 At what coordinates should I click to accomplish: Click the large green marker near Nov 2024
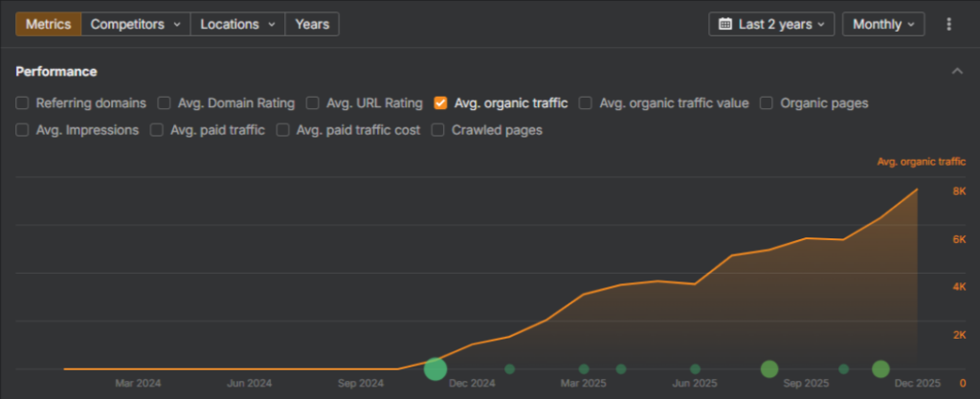pos(435,368)
